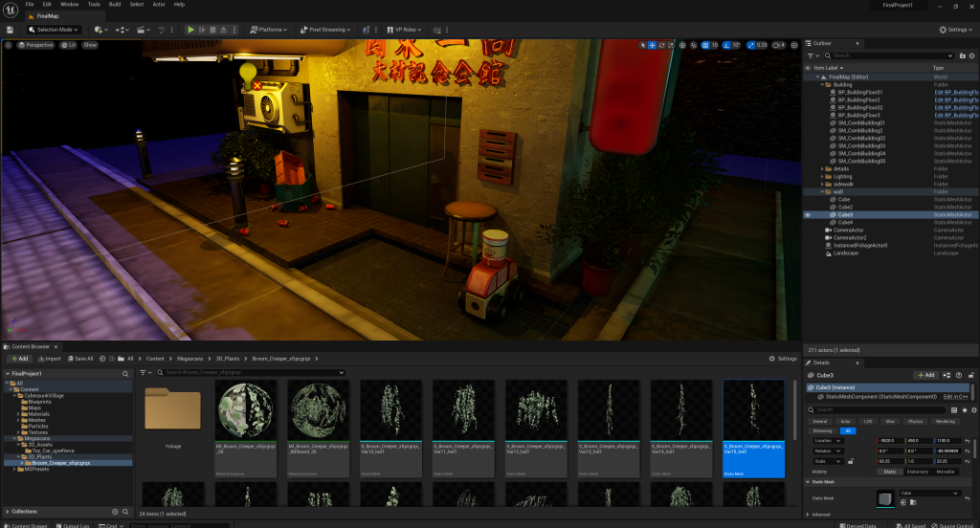Image resolution: width=980 pixels, height=528 pixels.
Task: Open the VP Roles dropdown
Action: click(x=405, y=30)
